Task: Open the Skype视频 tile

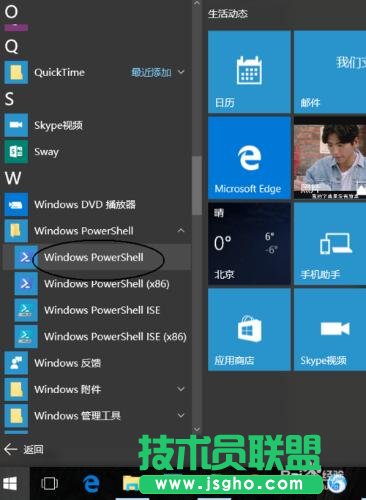Action: coord(330,330)
